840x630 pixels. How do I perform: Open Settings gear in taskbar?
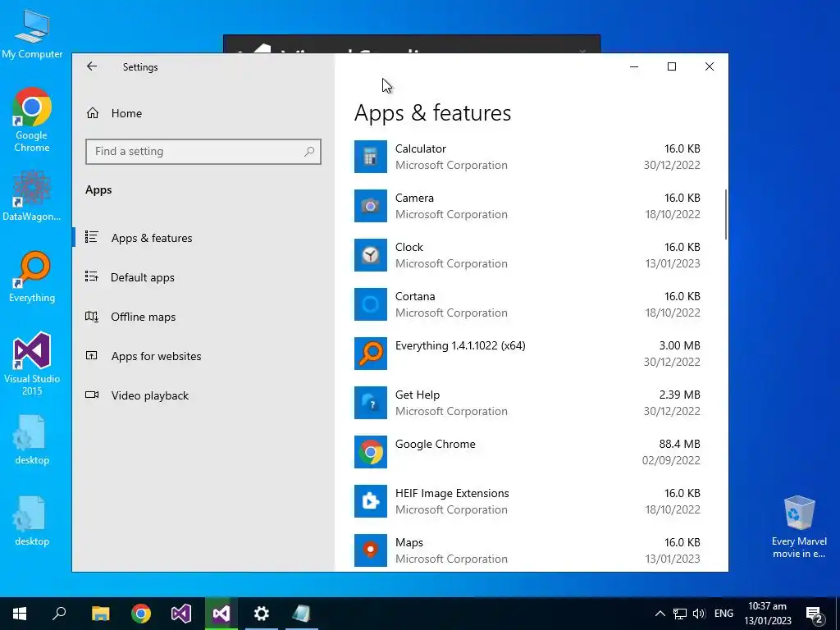click(x=262, y=614)
